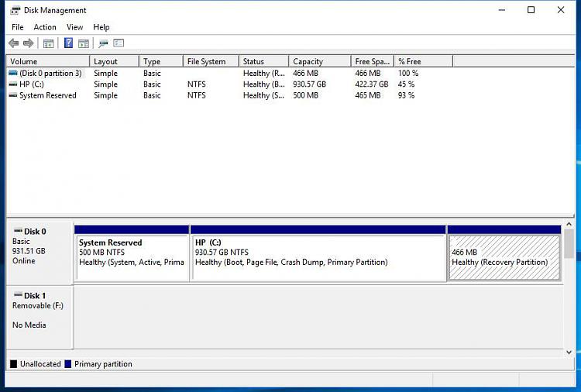Click Healthy (R... status cell
This screenshot has width=581, height=392.
click(x=264, y=73)
